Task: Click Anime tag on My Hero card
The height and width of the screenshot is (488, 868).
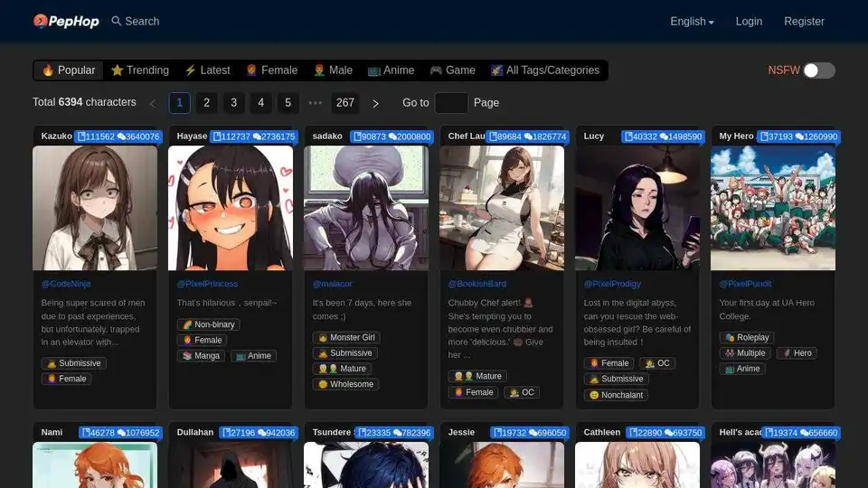Action: pos(742,369)
